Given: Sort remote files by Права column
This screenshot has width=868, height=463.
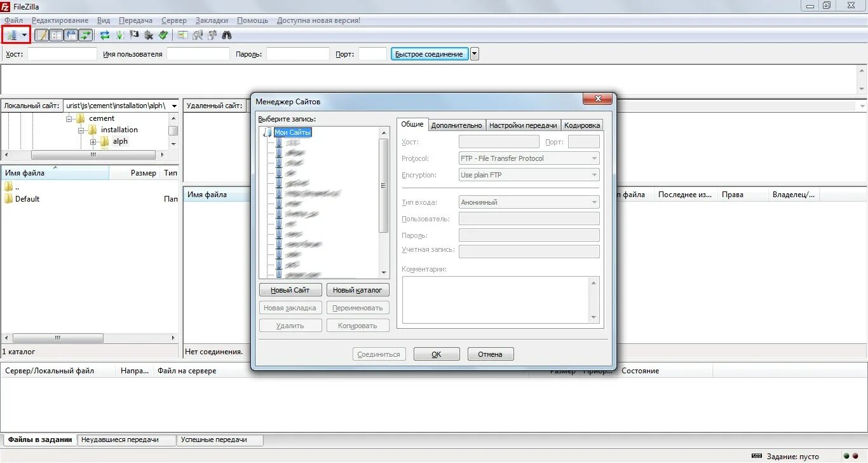Looking at the screenshot, I should [742, 195].
